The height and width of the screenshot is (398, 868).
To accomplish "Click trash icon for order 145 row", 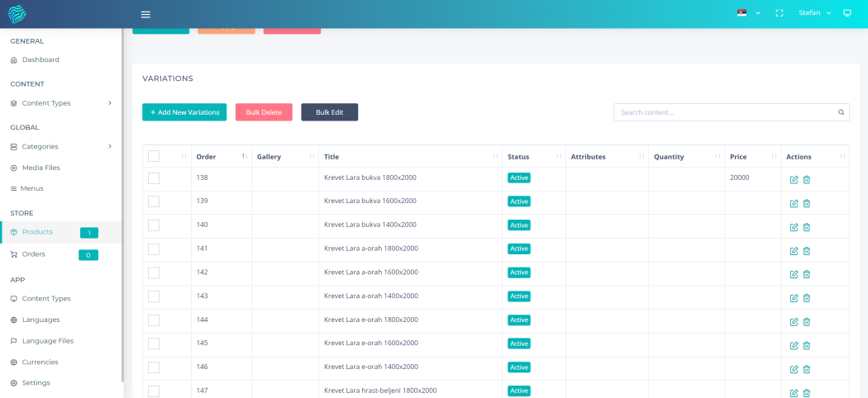I will click(x=807, y=345).
